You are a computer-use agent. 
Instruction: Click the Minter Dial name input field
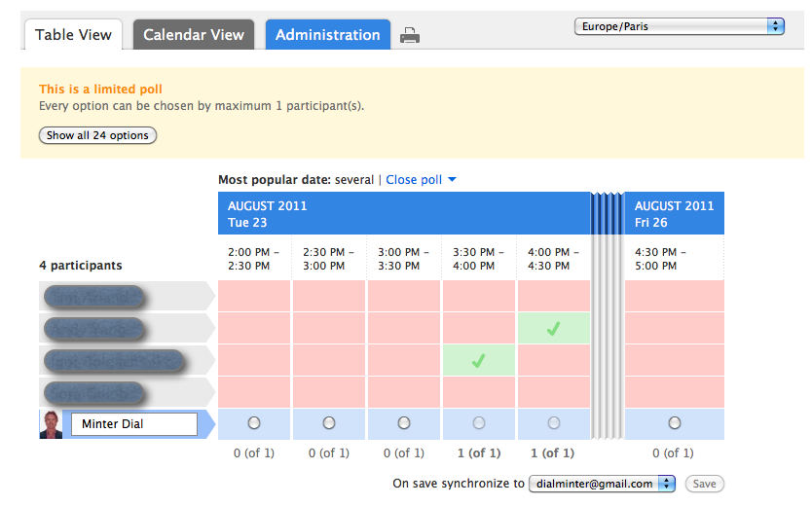[134, 424]
